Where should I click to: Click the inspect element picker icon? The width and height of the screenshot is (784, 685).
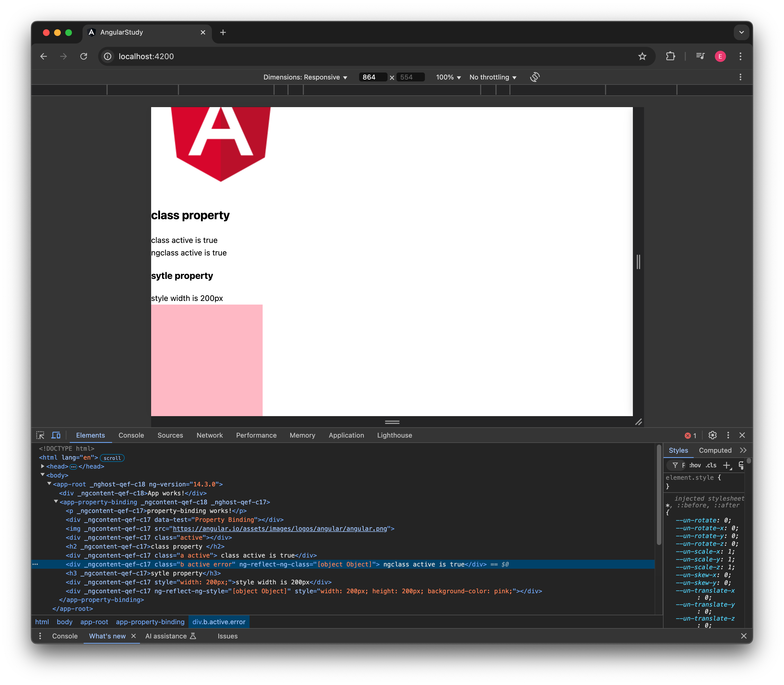click(40, 435)
